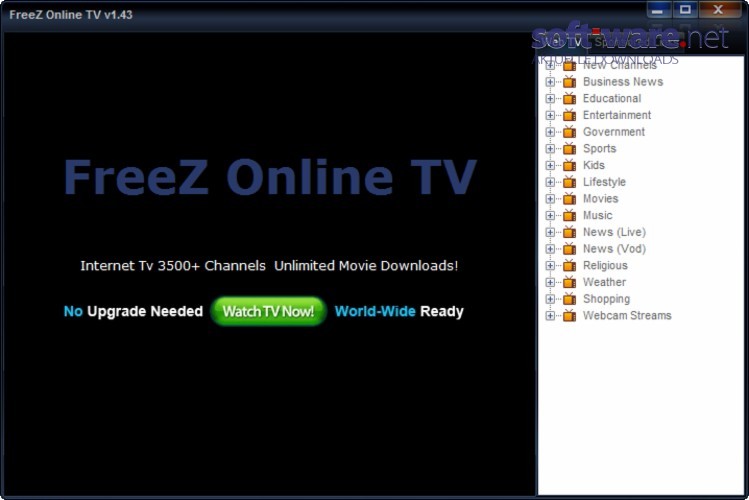This screenshot has height=500, width=749.
Task: Close the FreeZ Online TV window
Action: [718, 10]
